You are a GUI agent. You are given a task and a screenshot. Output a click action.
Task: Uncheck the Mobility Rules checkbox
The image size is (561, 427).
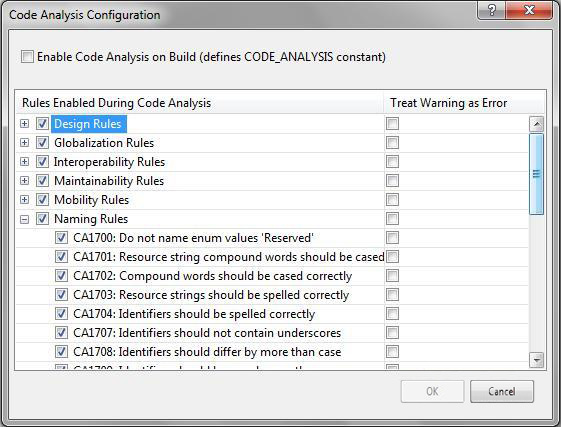pos(42,199)
